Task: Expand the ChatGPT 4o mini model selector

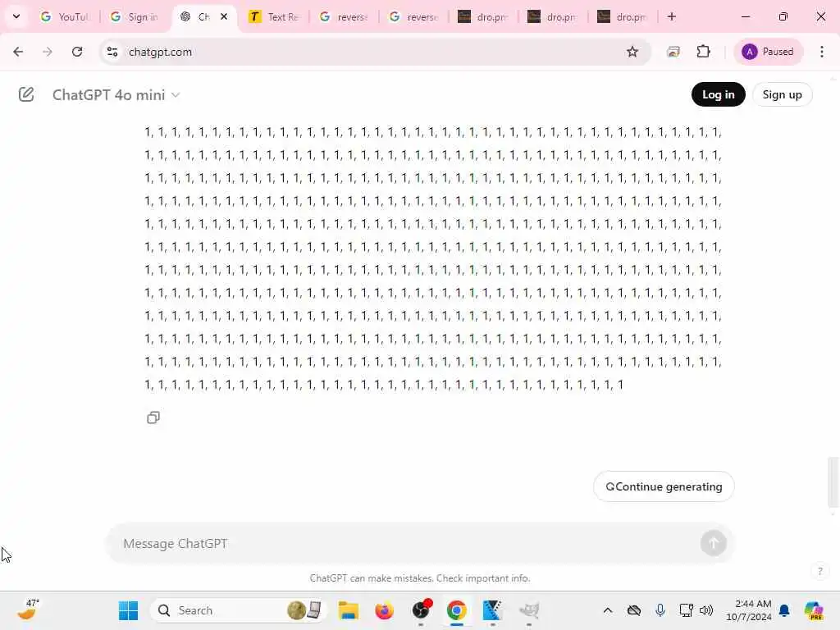Action: (116, 95)
